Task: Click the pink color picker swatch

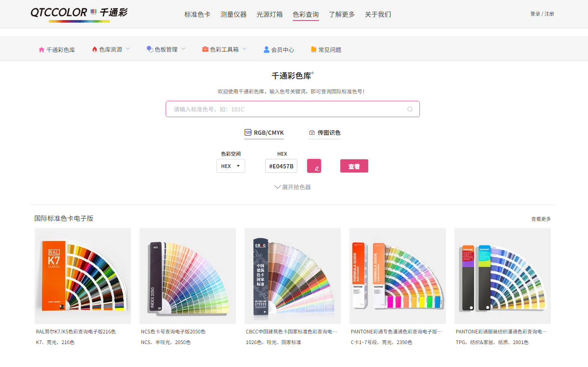Action: [x=314, y=166]
